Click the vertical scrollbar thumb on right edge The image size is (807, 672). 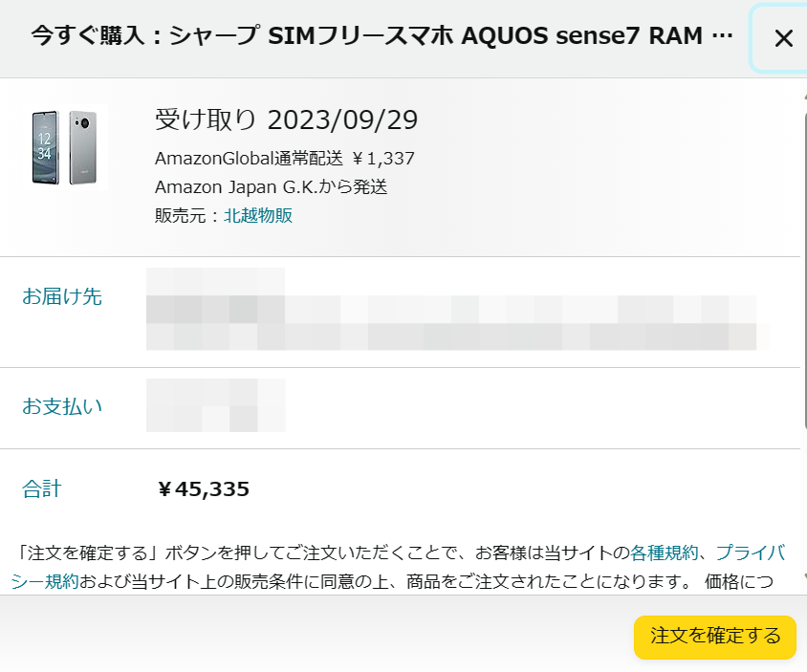[804, 271]
